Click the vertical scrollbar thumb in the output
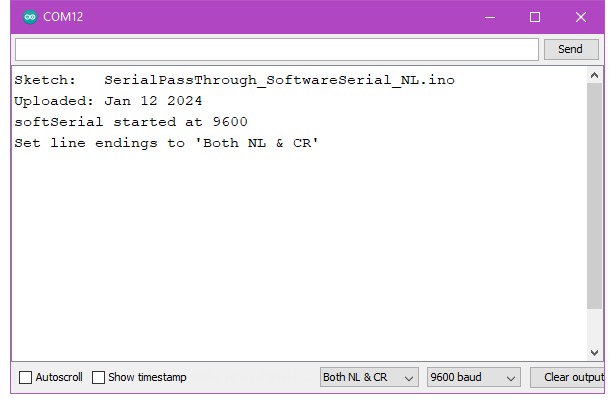Image resolution: width=615 pixels, height=404 pixels. 596,210
